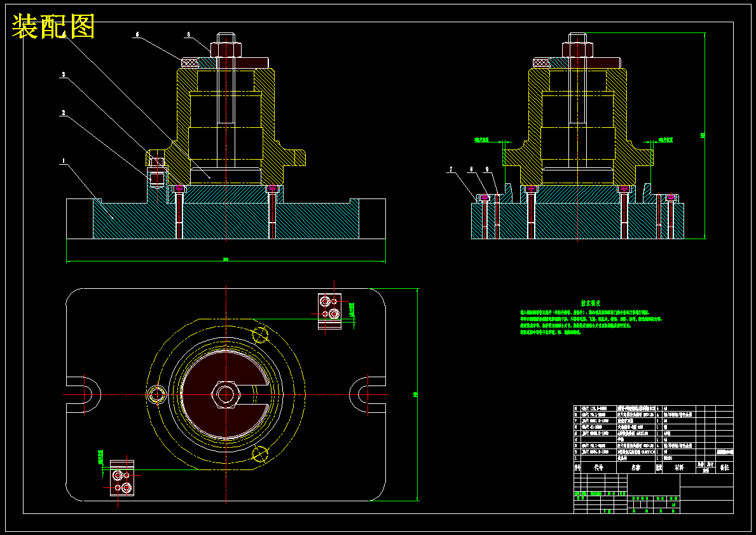This screenshot has height=535, width=756.
Task: Select part balloon number 2 in front view
Action: [x=63, y=113]
